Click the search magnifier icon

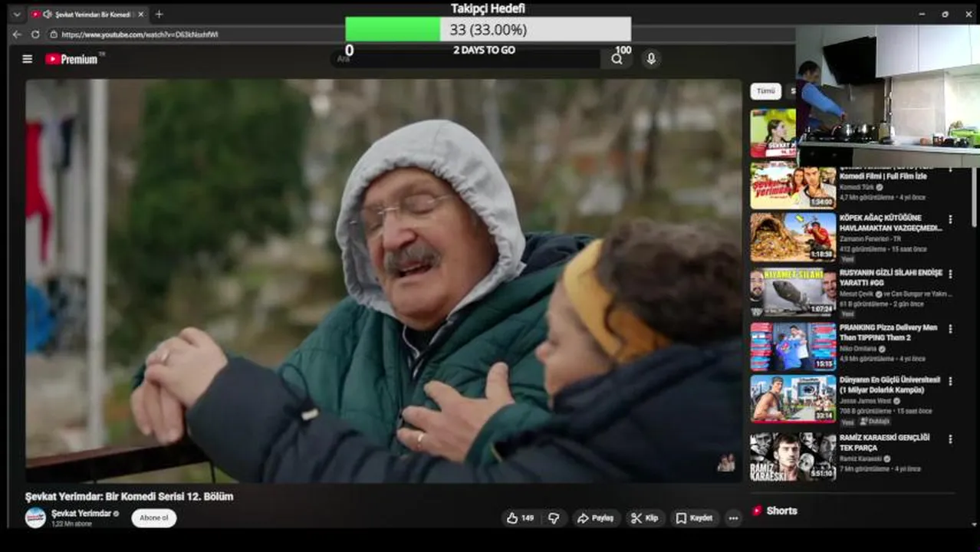coord(617,59)
